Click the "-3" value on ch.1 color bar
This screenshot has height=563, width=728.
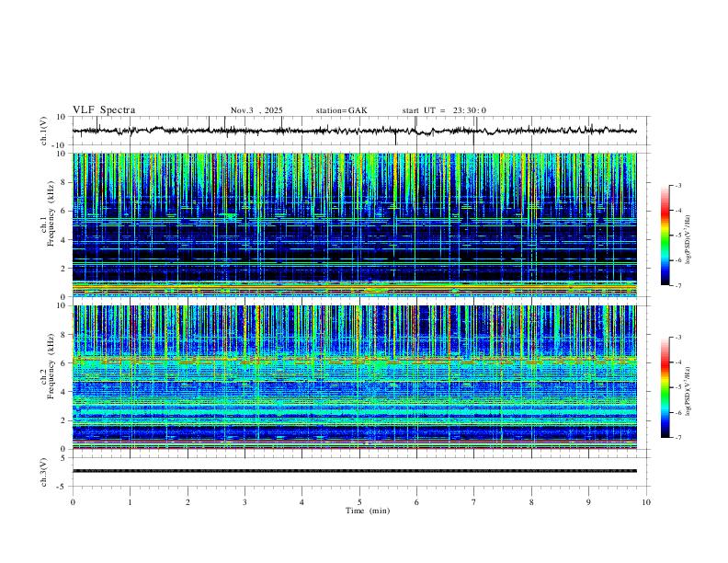(677, 185)
